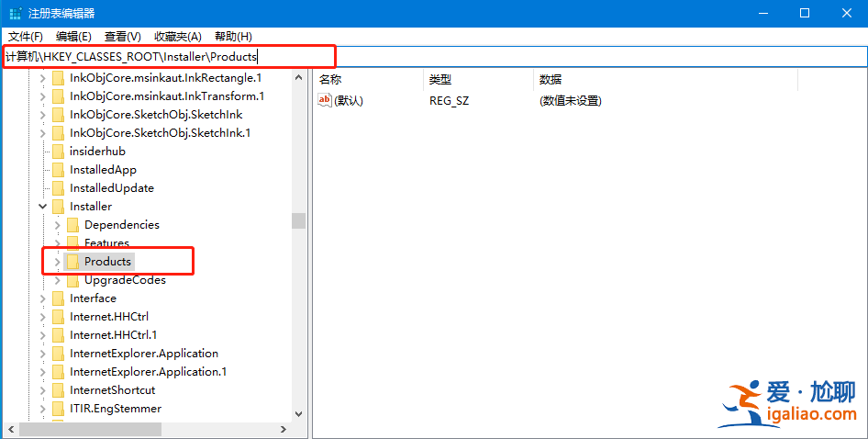
Task: Expand InkObjCore.SketchObj.SketchInk key arrow
Action: coord(43,115)
